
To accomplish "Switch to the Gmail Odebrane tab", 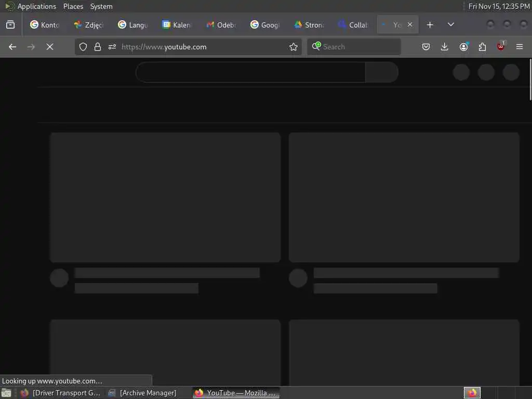I will click(221, 25).
